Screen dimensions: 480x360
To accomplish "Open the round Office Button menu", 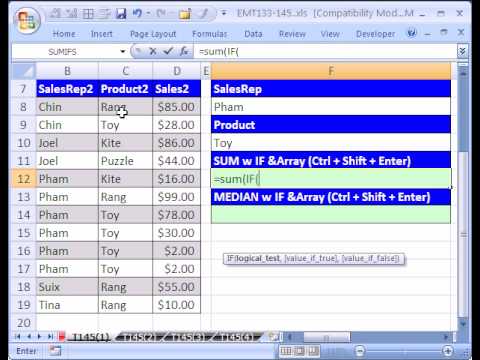I will click(x=27, y=21).
